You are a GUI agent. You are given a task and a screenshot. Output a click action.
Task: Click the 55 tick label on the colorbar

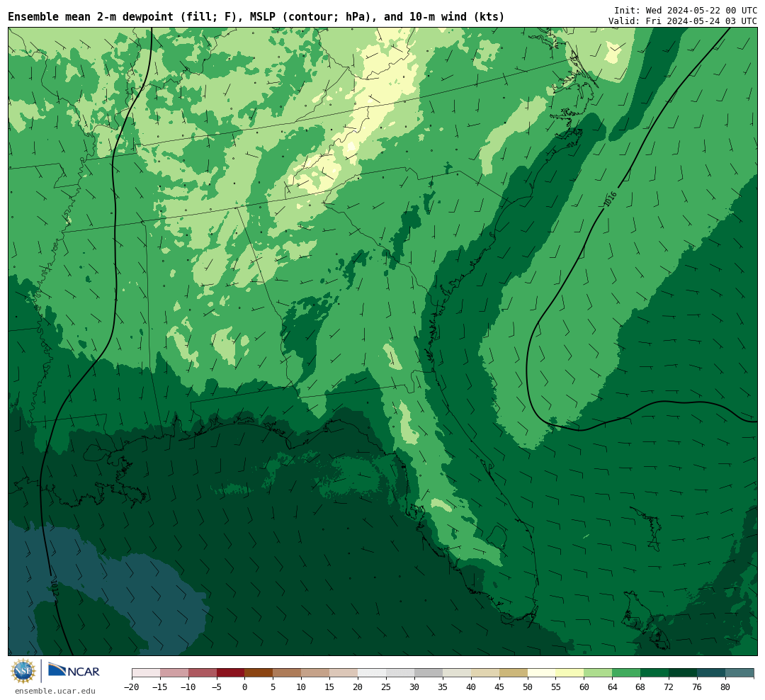556,687
